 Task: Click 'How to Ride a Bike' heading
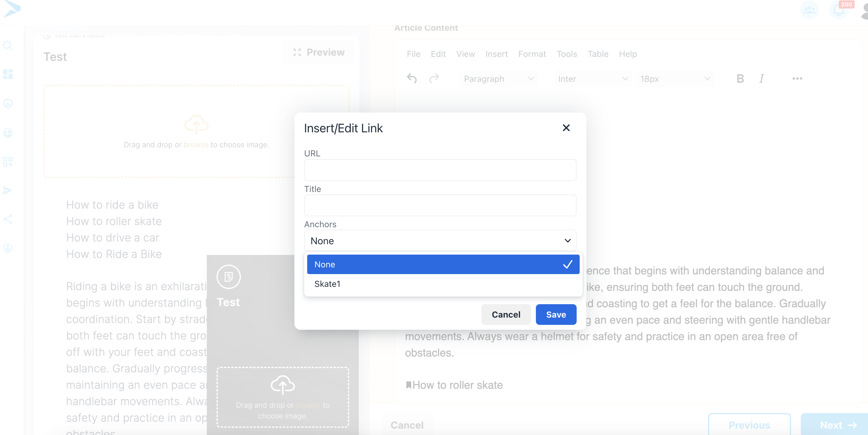[114, 254]
